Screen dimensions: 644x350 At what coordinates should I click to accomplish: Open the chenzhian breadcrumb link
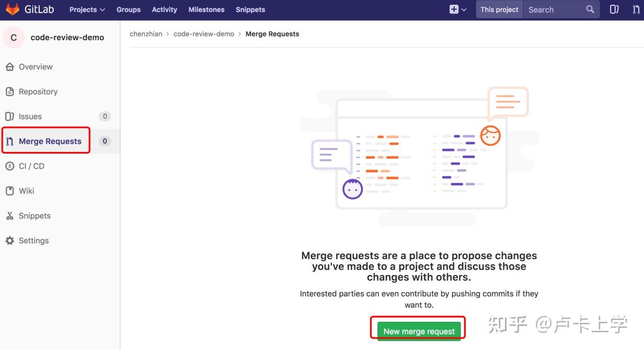click(x=146, y=33)
